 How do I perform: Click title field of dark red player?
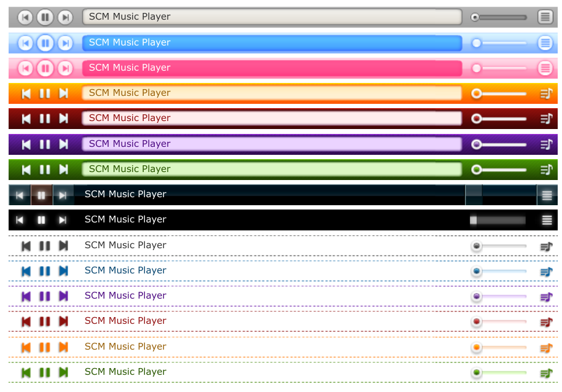coord(272,119)
